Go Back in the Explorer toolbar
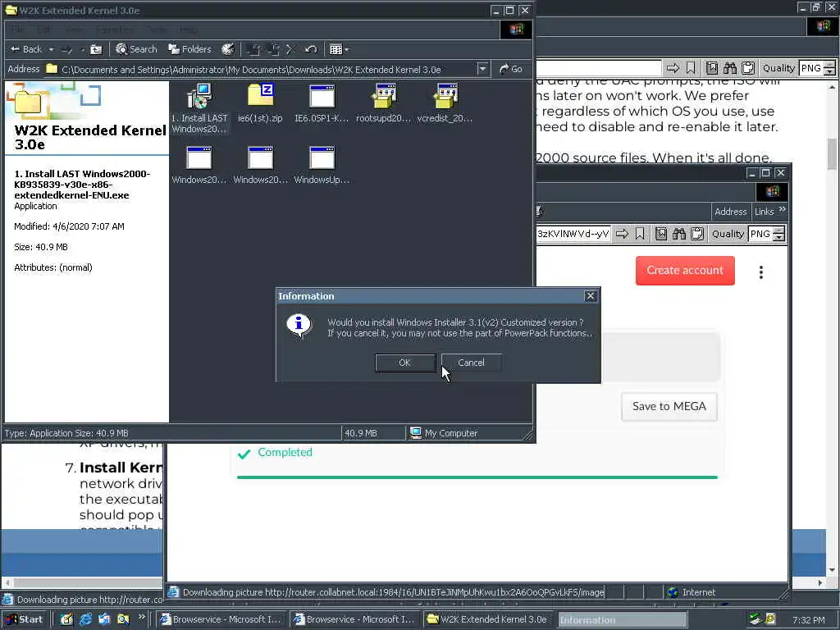840x630 pixels. pos(26,49)
